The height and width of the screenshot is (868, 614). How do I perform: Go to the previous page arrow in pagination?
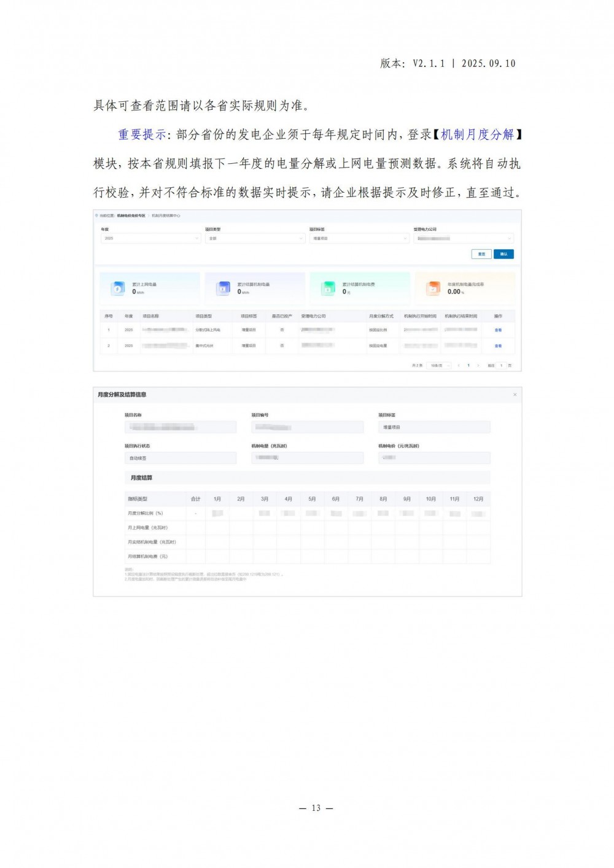[458, 365]
